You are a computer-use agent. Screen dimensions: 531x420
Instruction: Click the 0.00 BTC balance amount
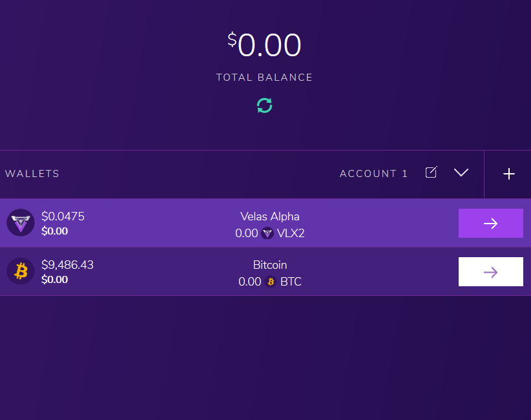[x=250, y=282]
